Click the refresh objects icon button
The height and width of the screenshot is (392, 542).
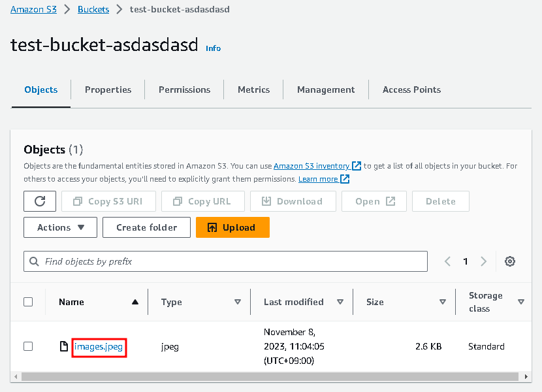point(40,201)
